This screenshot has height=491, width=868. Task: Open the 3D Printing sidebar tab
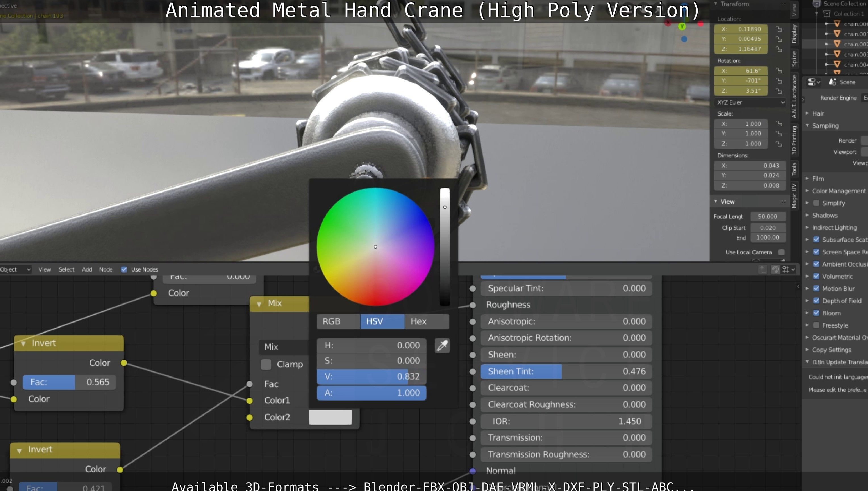click(x=794, y=140)
